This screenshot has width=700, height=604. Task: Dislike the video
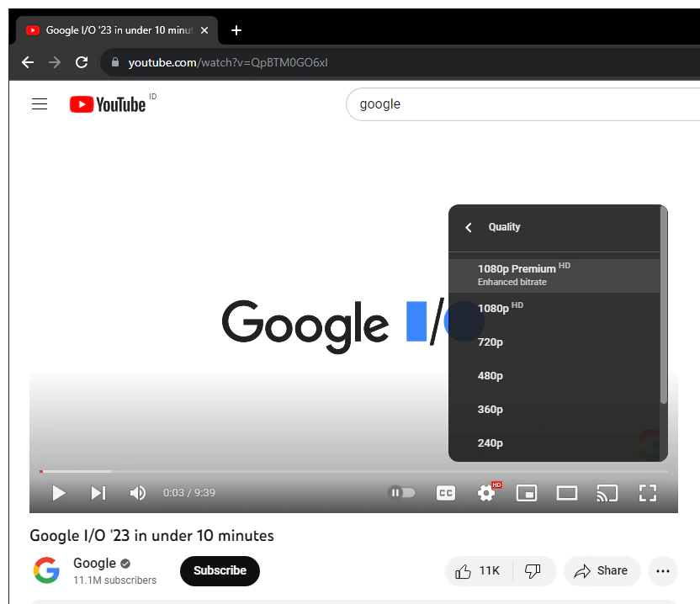tap(534, 571)
